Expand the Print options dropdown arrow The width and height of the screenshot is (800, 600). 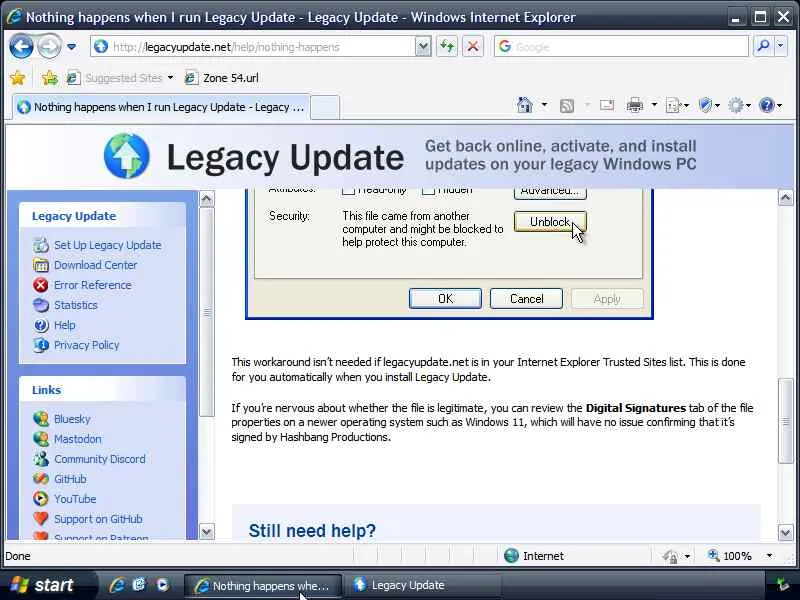tap(654, 106)
